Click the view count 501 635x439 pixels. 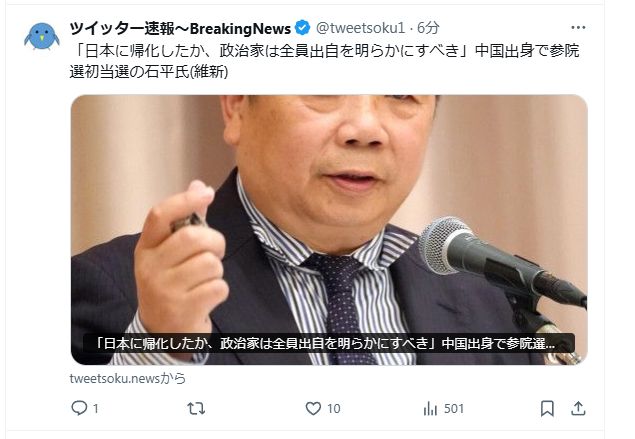click(x=454, y=409)
